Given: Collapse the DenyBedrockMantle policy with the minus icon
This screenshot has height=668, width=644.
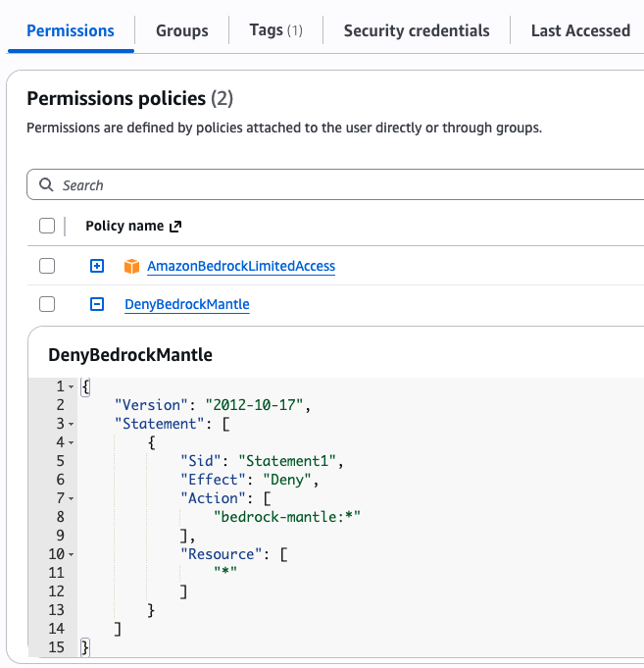Looking at the screenshot, I should (97, 304).
